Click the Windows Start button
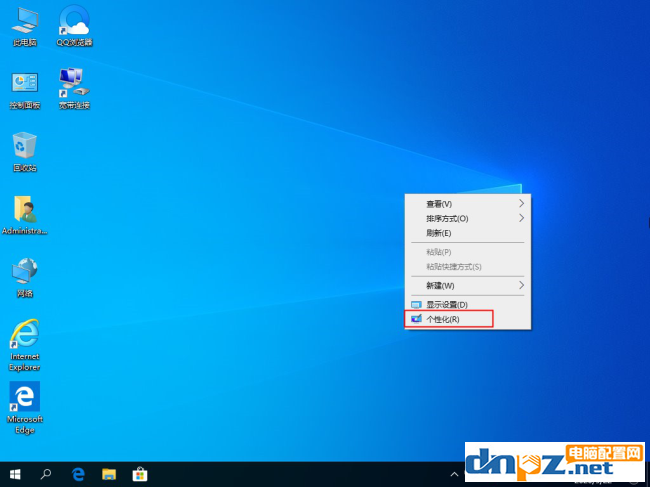This screenshot has width=650, height=487. (15, 473)
